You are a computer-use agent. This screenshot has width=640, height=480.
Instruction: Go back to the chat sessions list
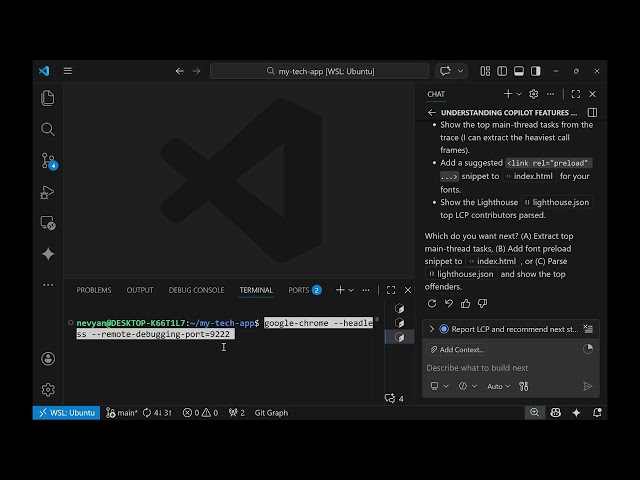click(432, 112)
